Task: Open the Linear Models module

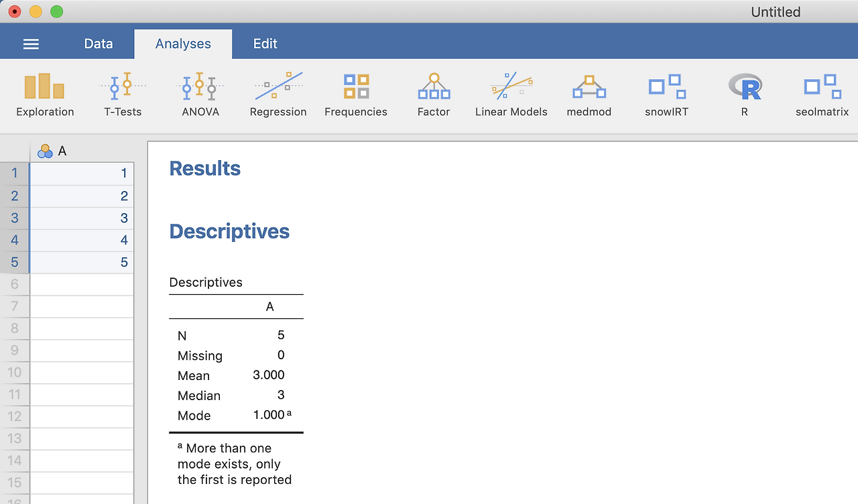Action: point(511,94)
